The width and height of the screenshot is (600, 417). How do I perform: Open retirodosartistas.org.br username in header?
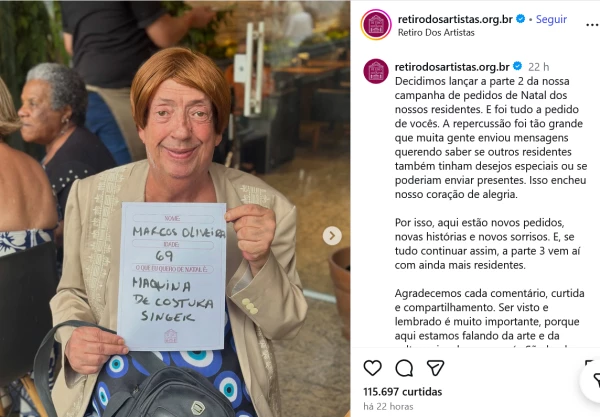[x=455, y=19]
